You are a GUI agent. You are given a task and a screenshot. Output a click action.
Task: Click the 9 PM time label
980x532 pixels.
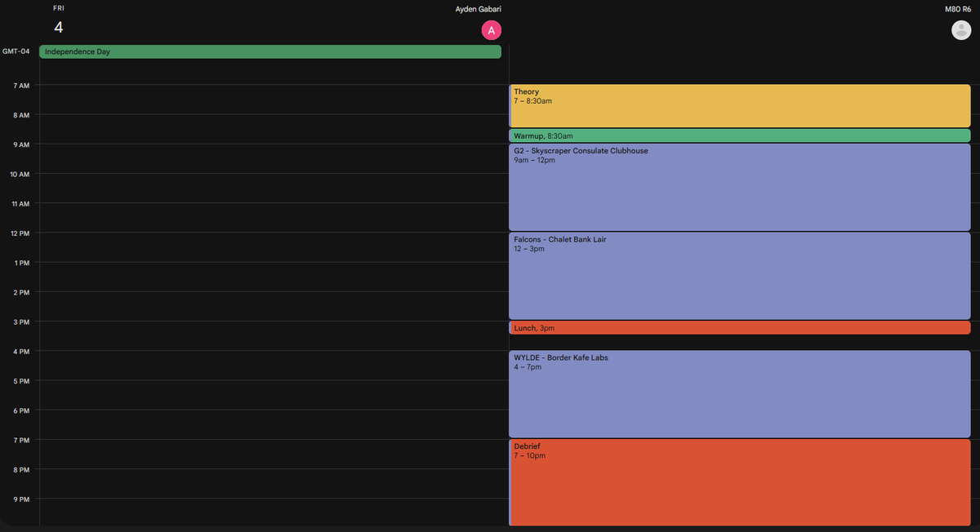pos(21,499)
